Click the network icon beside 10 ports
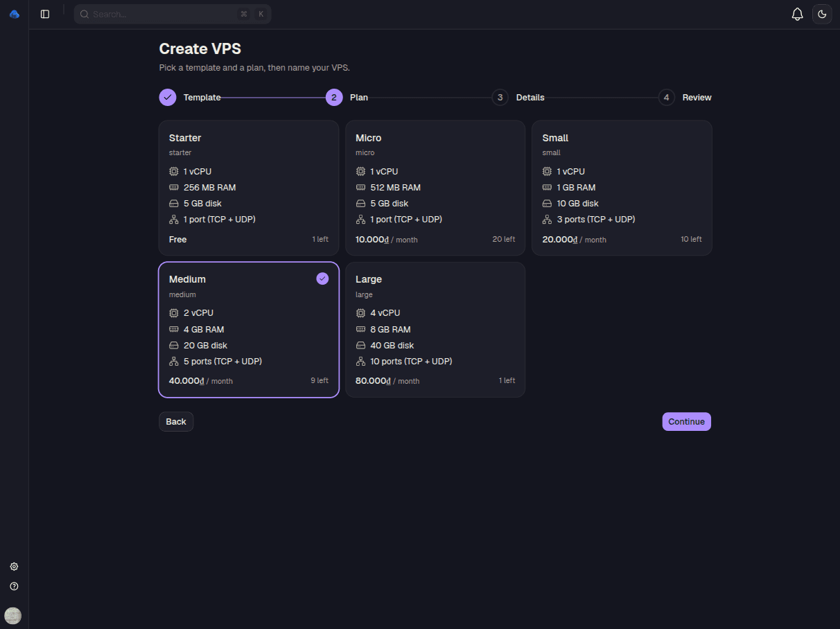 click(360, 362)
